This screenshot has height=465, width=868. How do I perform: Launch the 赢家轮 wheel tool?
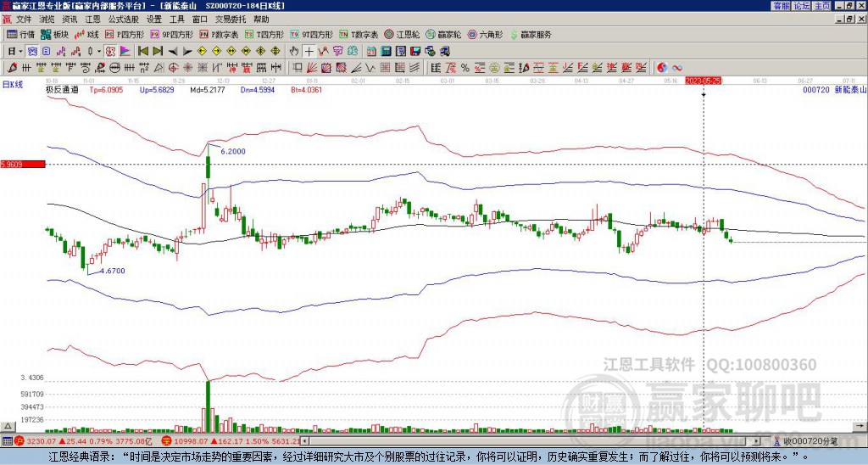[443, 34]
